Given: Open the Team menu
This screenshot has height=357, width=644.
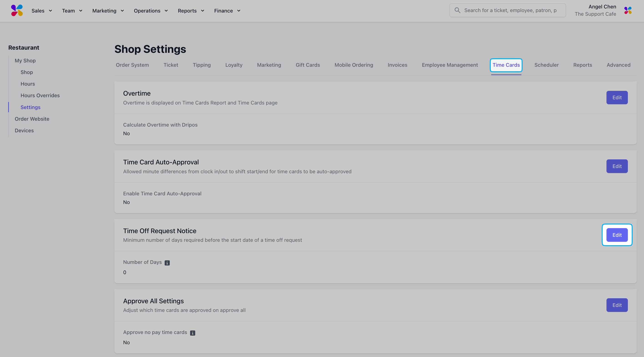Looking at the screenshot, I should [72, 11].
